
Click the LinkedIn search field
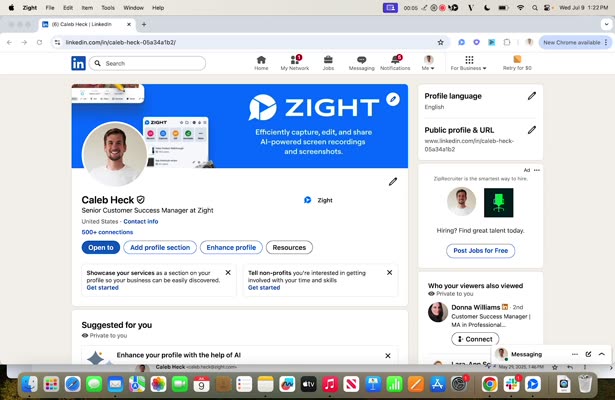[147, 63]
